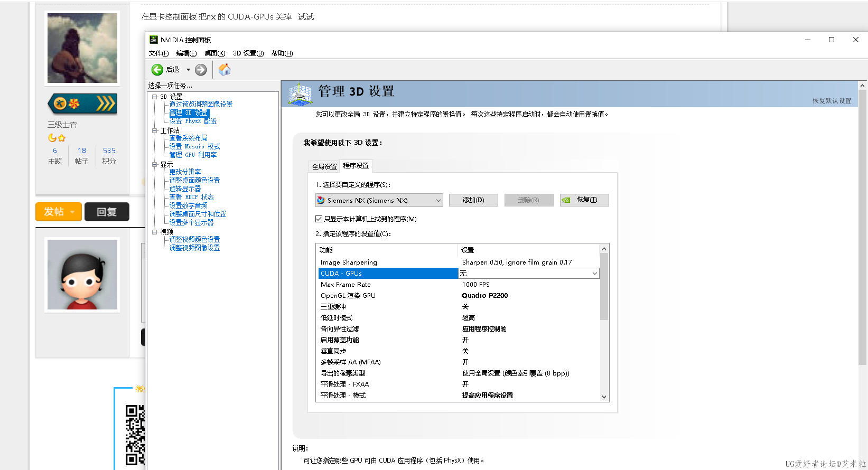Open the 3D 设置(3) menu
Viewport: 868px width, 470px height.
tap(248, 53)
